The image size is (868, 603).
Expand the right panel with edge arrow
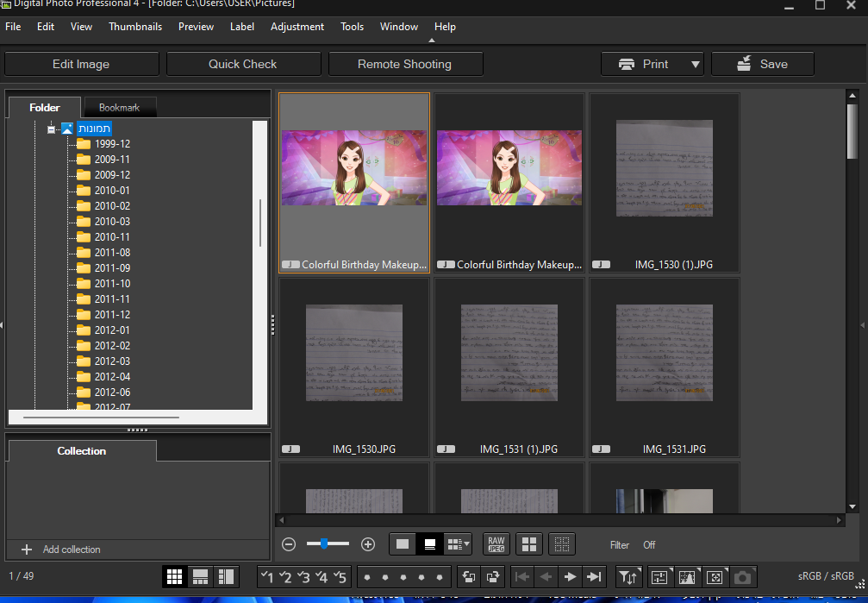click(863, 324)
